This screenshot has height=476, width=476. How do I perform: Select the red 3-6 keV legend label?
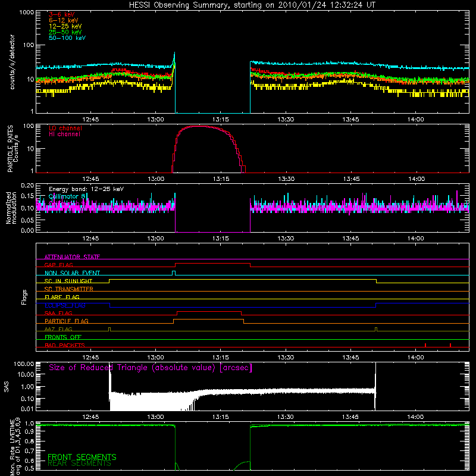pyautogui.click(x=62, y=14)
